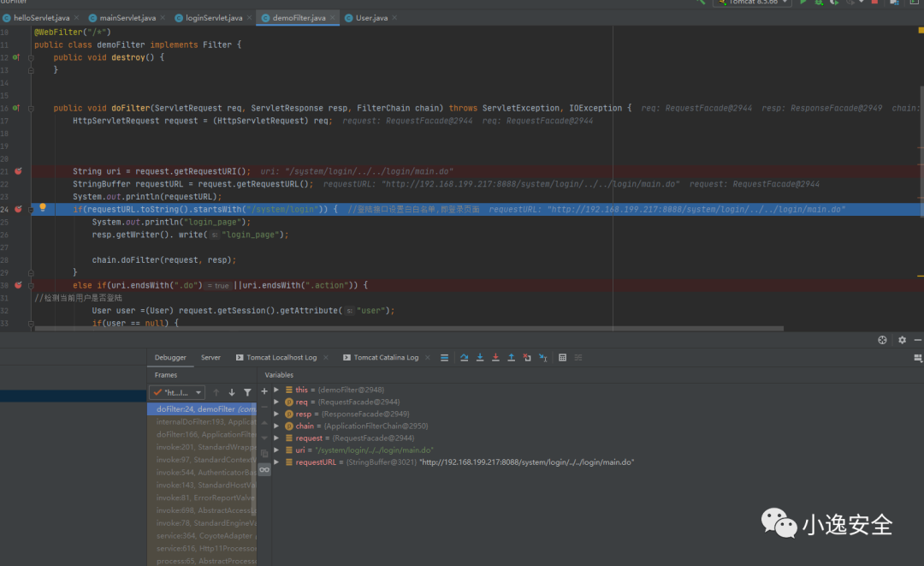Click the Run with Coverage icon
The width and height of the screenshot is (924, 566).
(x=834, y=3)
